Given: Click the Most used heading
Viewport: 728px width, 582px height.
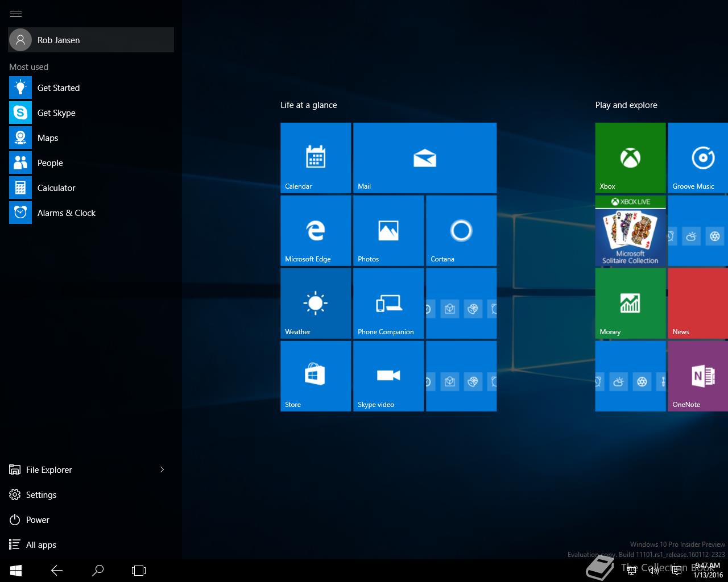Looking at the screenshot, I should 28,67.
